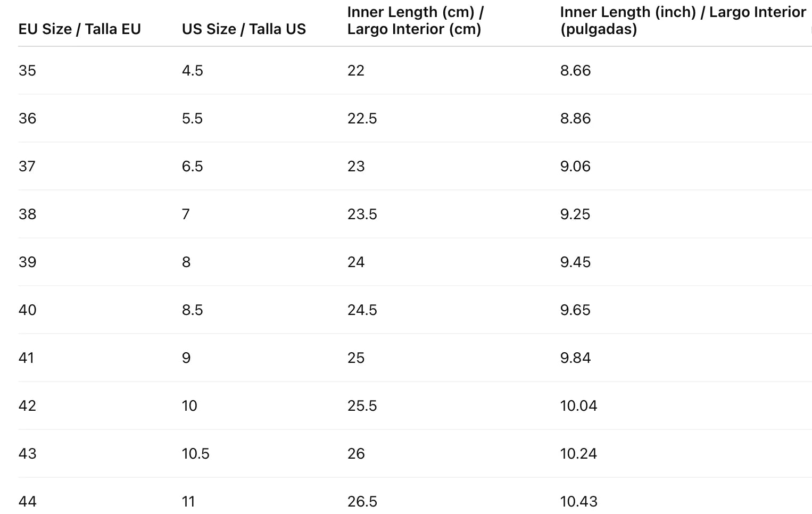The width and height of the screenshot is (812, 514).
Task: Select the US size 6.5 cell
Action: [192, 167]
